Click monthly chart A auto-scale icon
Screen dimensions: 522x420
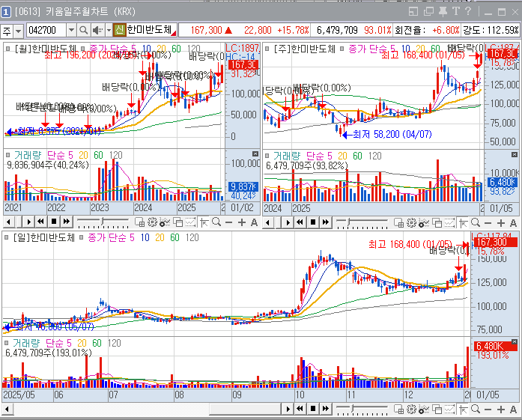coord(255,222)
